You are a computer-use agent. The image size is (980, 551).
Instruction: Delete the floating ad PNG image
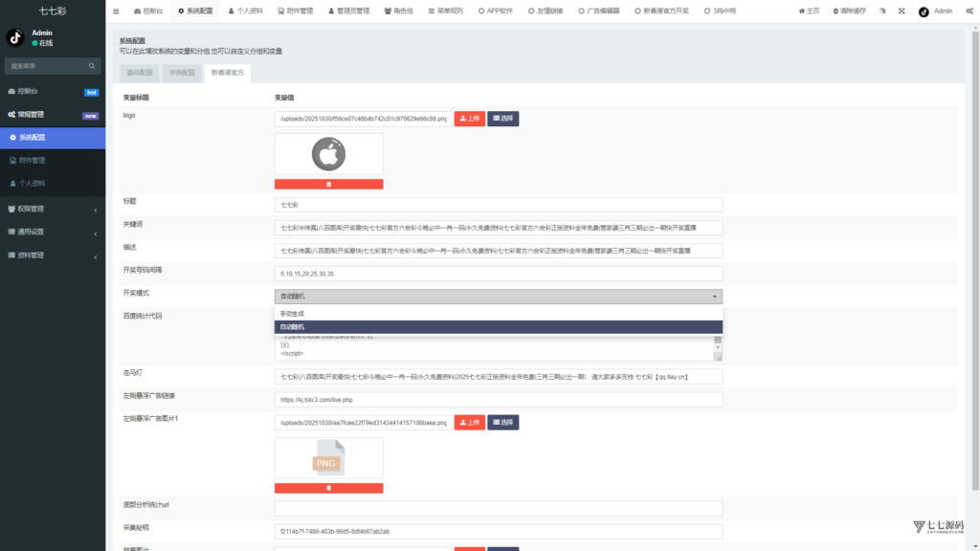click(x=328, y=488)
